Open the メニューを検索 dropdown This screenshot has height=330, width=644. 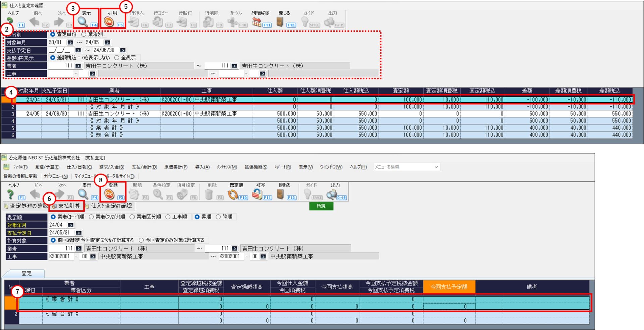tap(436, 167)
